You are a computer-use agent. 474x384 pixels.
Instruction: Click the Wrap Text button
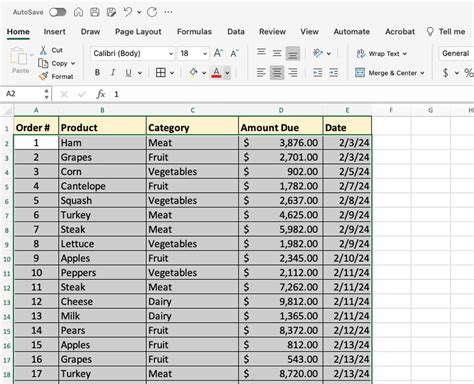pos(382,53)
